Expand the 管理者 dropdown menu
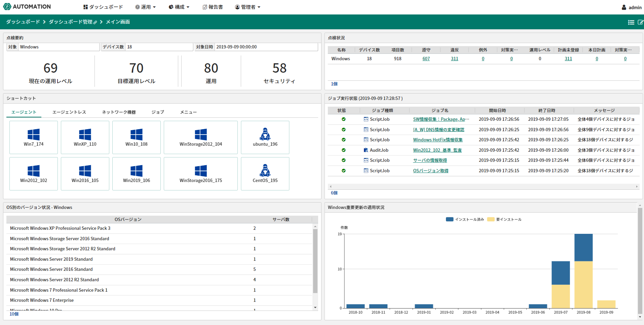Viewport: 644px width, 325px height. (248, 7)
